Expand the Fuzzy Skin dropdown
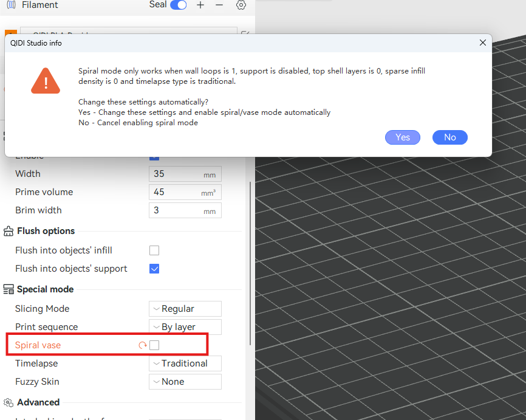 (185, 382)
